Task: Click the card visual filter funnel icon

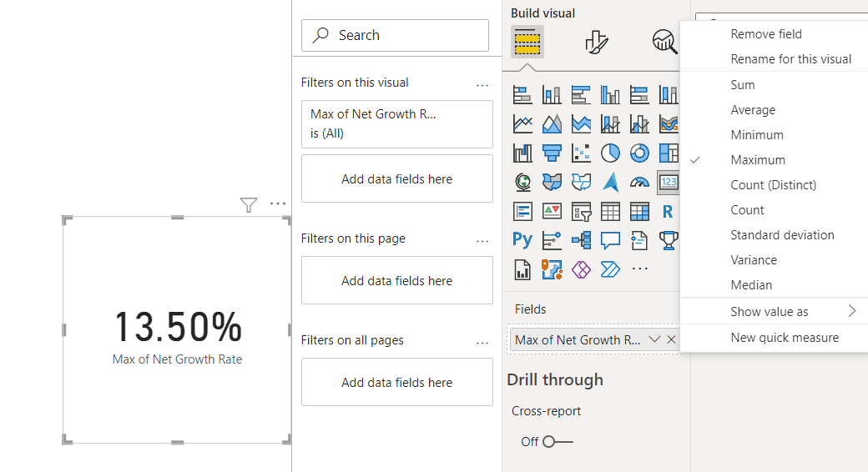Action: pos(249,205)
